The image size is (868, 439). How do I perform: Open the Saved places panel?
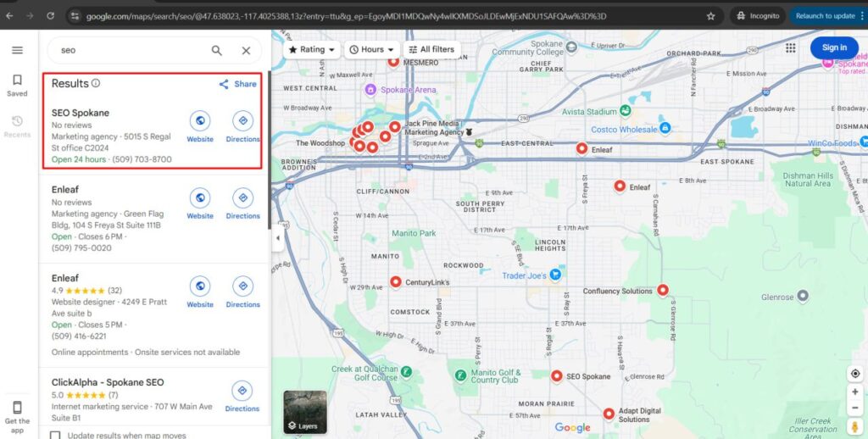[x=17, y=86]
